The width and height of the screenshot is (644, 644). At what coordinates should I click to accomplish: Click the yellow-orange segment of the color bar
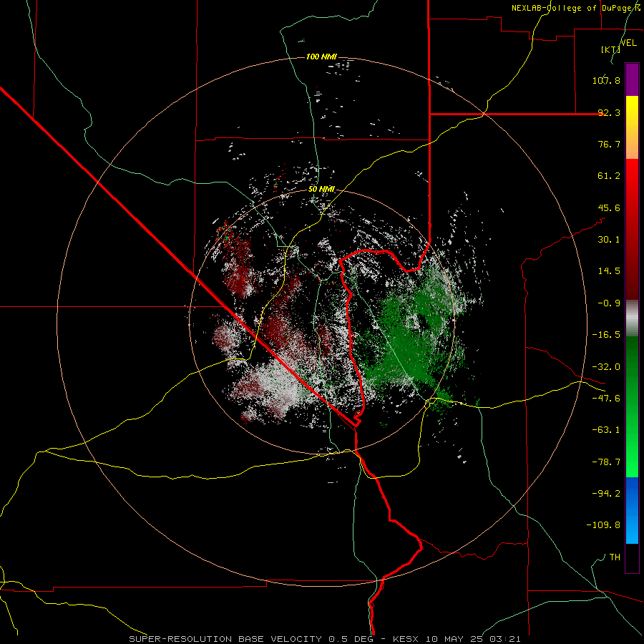(632, 127)
